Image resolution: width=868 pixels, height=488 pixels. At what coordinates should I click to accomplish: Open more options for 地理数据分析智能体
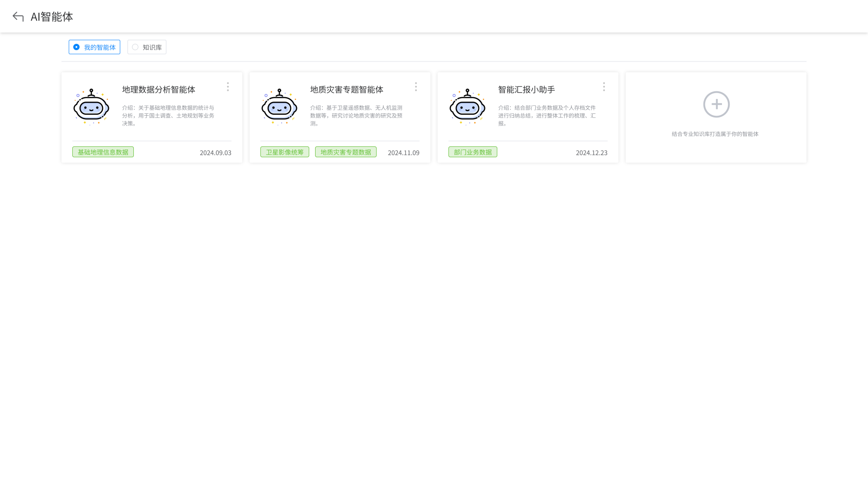[228, 87]
